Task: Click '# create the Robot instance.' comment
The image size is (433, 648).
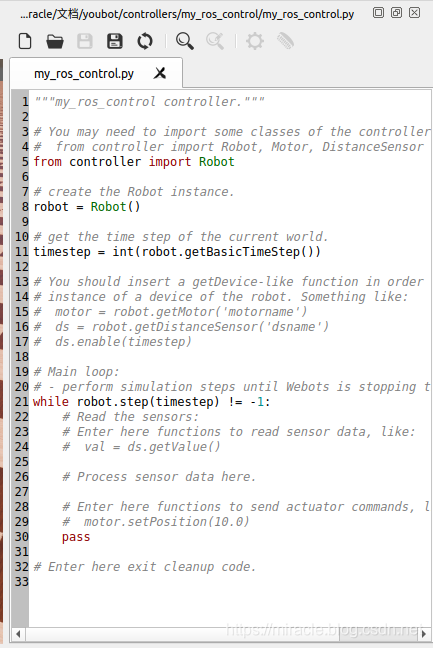Action: coord(134,192)
